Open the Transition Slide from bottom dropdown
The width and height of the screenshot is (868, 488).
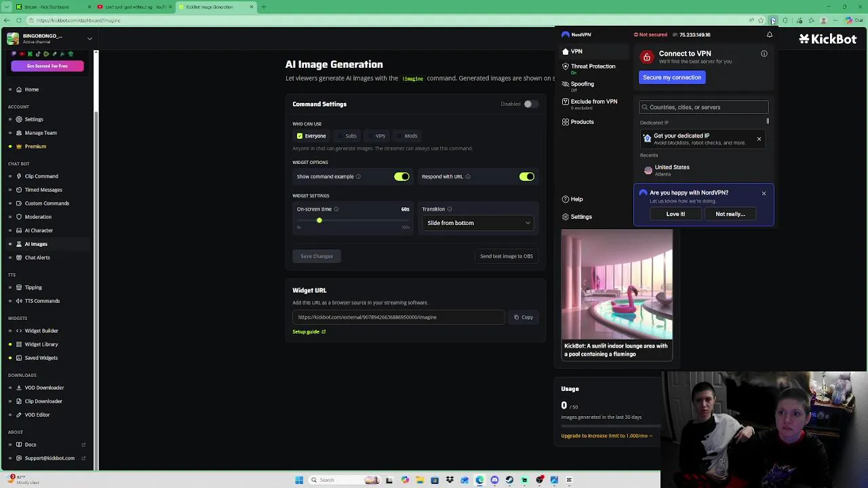(x=478, y=223)
